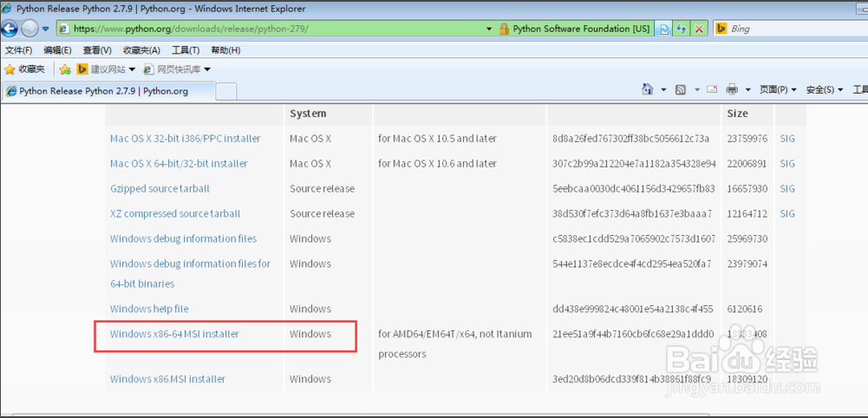
Task: Open the 页面(P) page menu
Action: [x=778, y=89]
